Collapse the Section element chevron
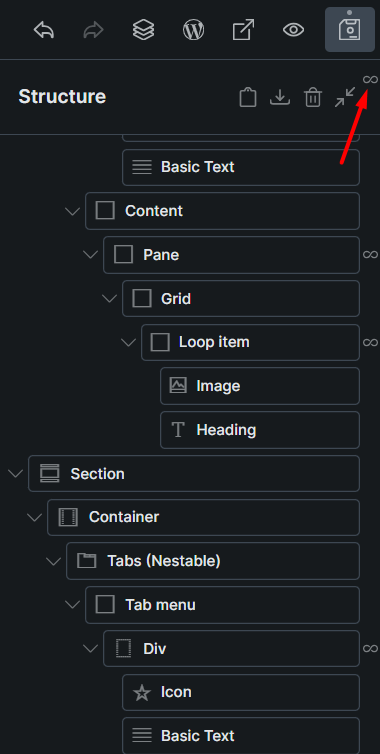 [15, 474]
